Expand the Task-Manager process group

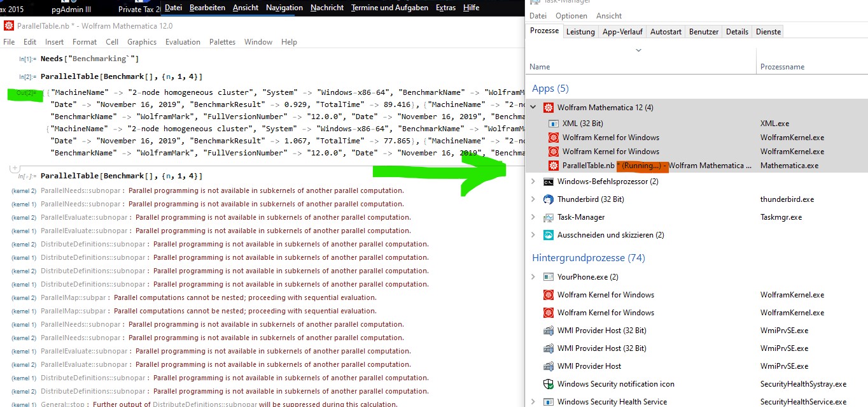(x=534, y=217)
